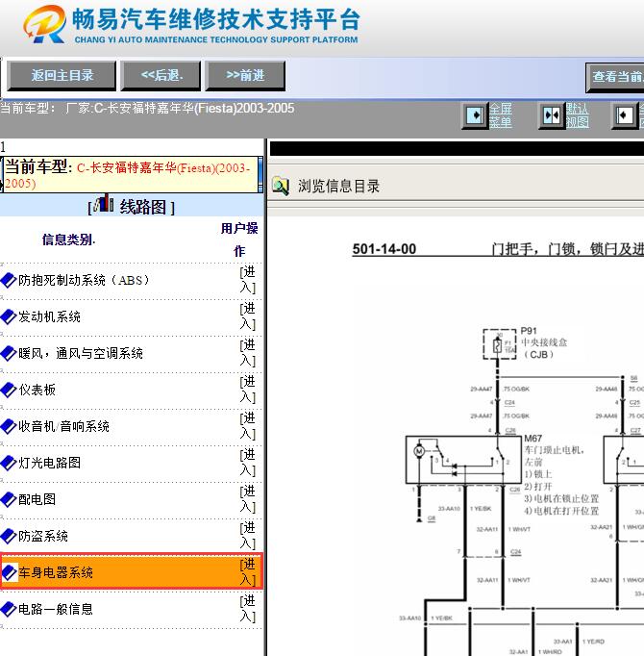This screenshot has height=656, width=644.
Task: Click [进入] for 配电图
Action: [x=248, y=498]
